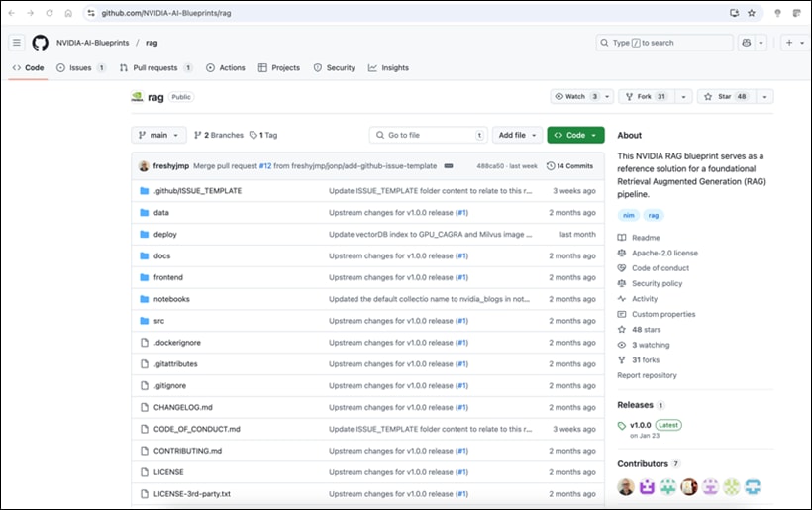Click the NVIDIA repo logo
This screenshot has height=510, width=812.
[x=138, y=97]
